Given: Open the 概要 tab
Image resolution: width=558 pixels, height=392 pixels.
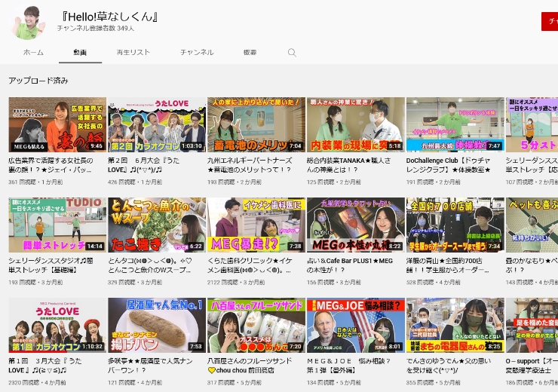Looking at the screenshot, I should point(250,53).
